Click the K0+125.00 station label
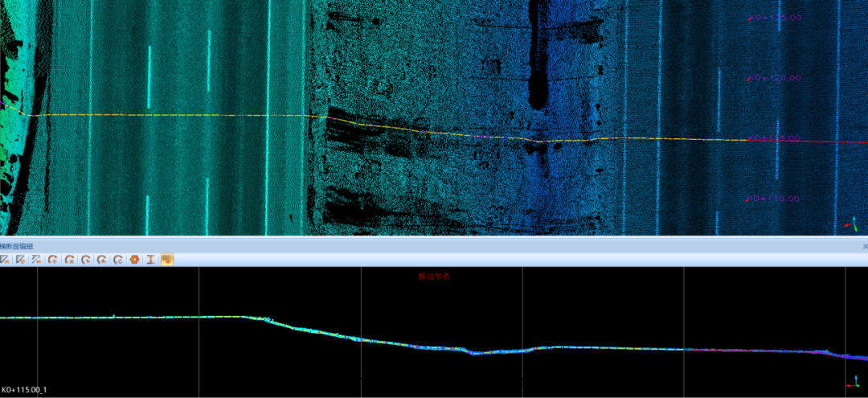This screenshot has height=398, width=868. click(774, 17)
